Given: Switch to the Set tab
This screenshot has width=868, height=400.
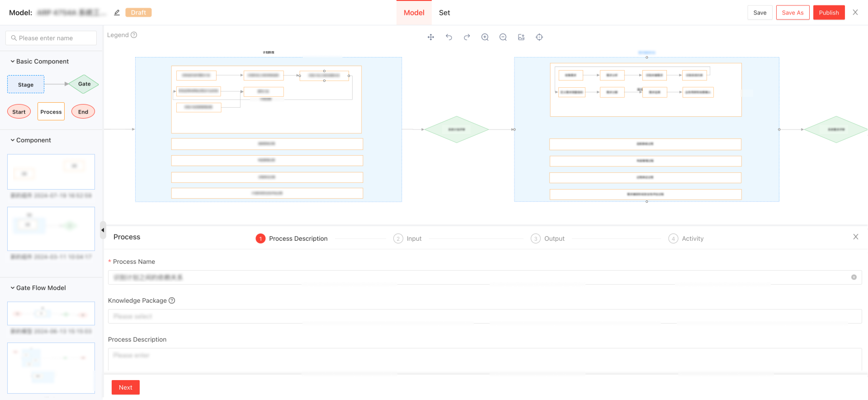Looking at the screenshot, I should click(444, 13).
